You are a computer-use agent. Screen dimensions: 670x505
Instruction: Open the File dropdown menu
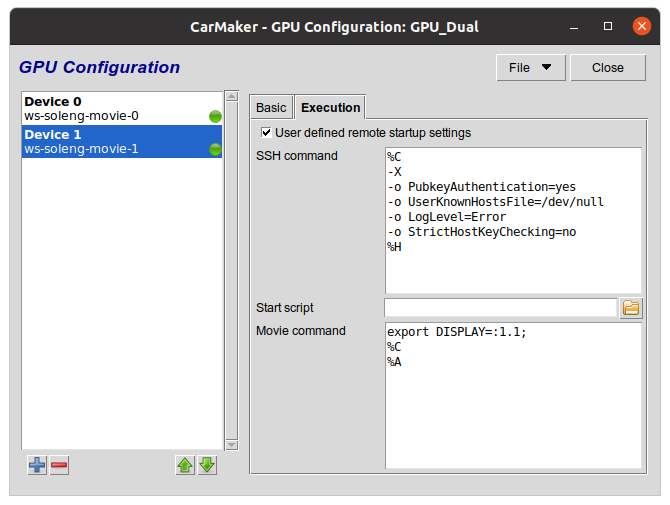[x=530, y=68]
